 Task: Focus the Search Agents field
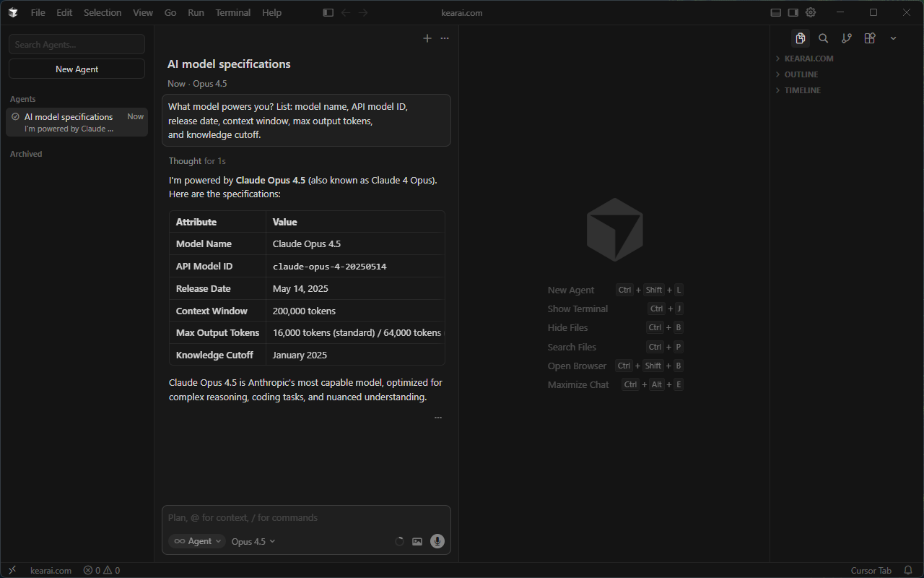point(77,44)
